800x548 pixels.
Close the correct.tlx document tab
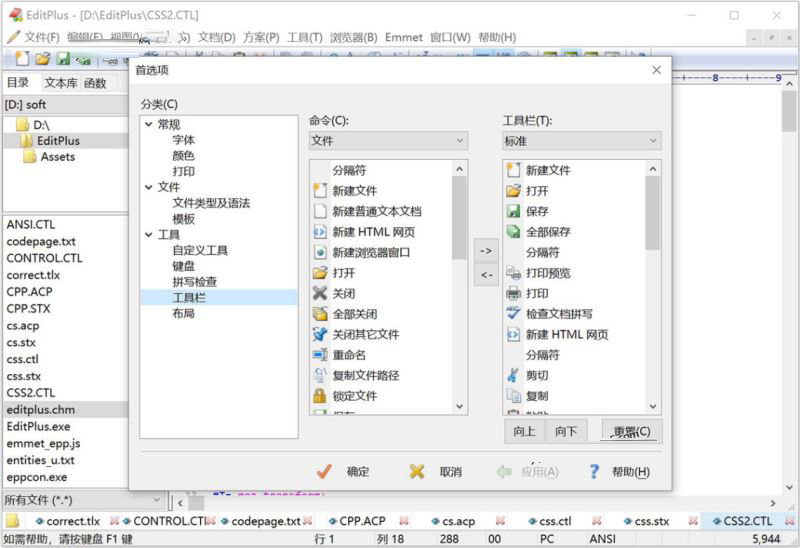(x=114, y=521)
